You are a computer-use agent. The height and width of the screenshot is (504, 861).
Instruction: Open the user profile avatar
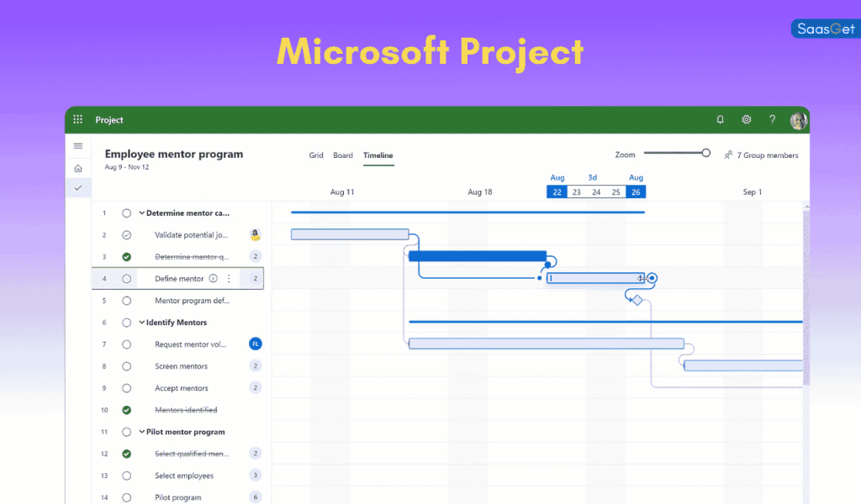(x=799, y=120)
